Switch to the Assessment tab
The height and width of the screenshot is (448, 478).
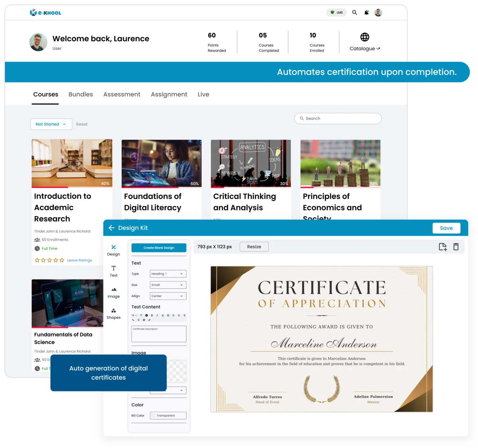[x=122, y=94]
